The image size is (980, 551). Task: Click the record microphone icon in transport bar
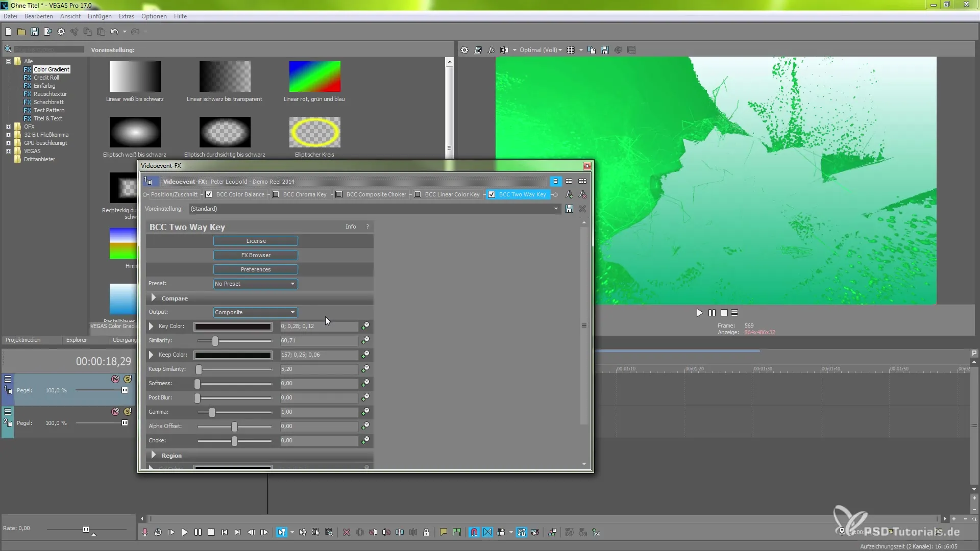point(145,532)
